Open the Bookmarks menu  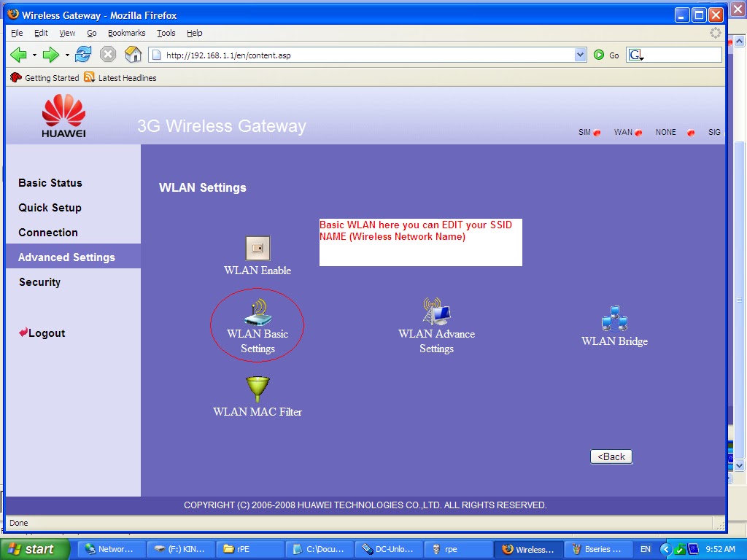126,33
